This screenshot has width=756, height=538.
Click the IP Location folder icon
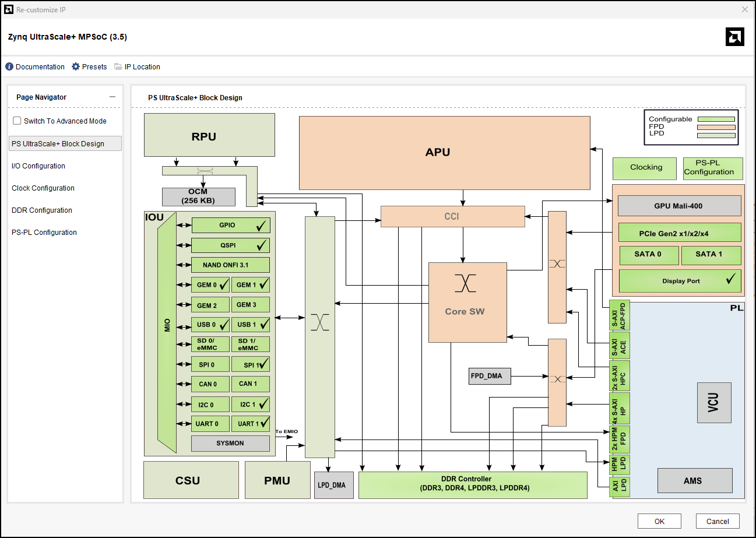(x=118, y=67)
